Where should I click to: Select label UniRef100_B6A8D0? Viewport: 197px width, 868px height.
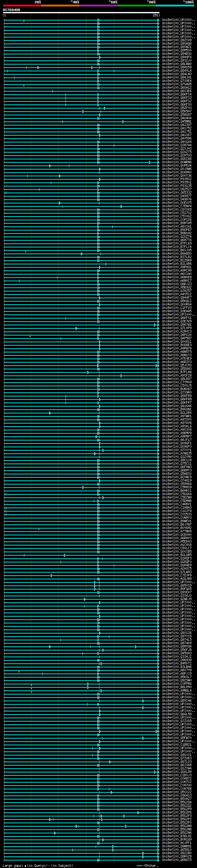[177, 254]
